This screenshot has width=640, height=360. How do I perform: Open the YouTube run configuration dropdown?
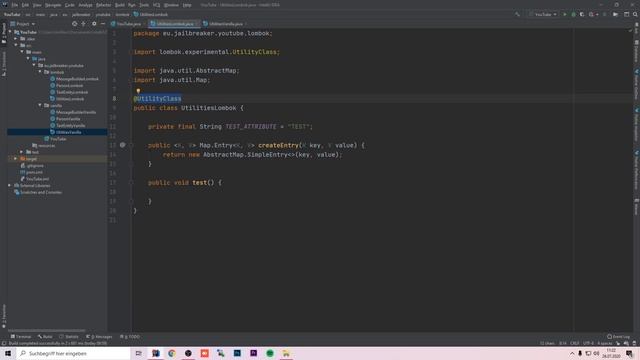click(543, 14)
